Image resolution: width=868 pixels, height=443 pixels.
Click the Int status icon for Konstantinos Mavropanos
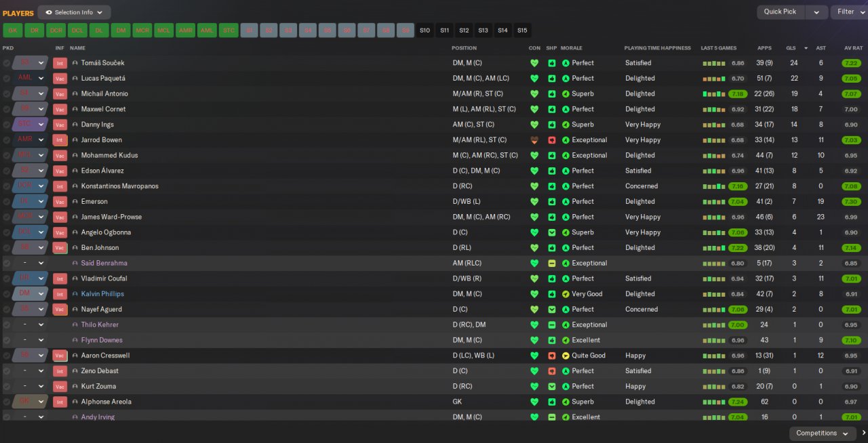coord(60,186)
